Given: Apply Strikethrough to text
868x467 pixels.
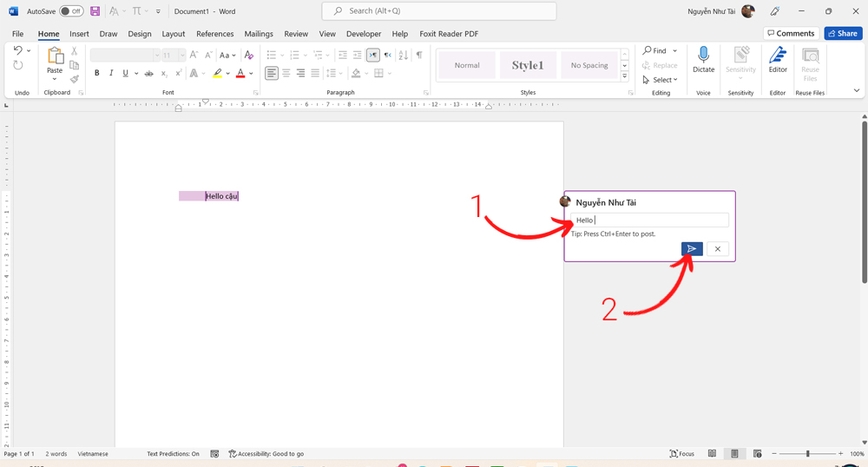Looking at the screenshot, I should [149, 73].
